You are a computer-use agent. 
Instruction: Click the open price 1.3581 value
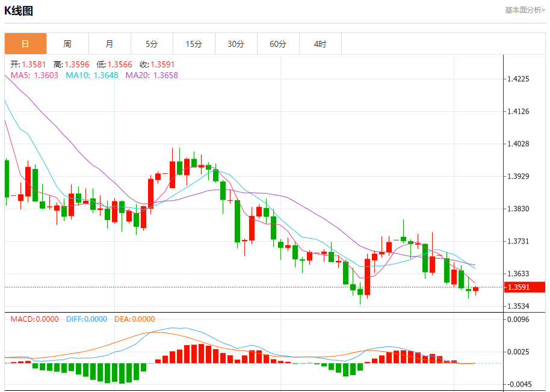[34, 64]
